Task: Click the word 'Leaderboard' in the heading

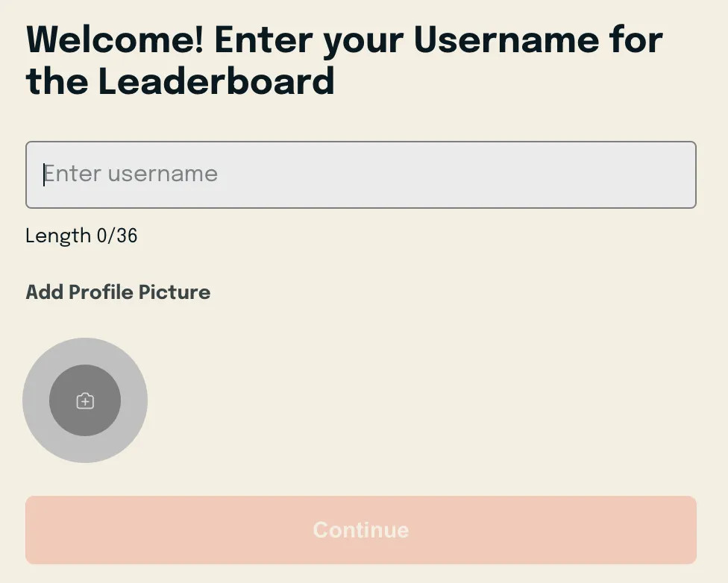Action: 216,81
